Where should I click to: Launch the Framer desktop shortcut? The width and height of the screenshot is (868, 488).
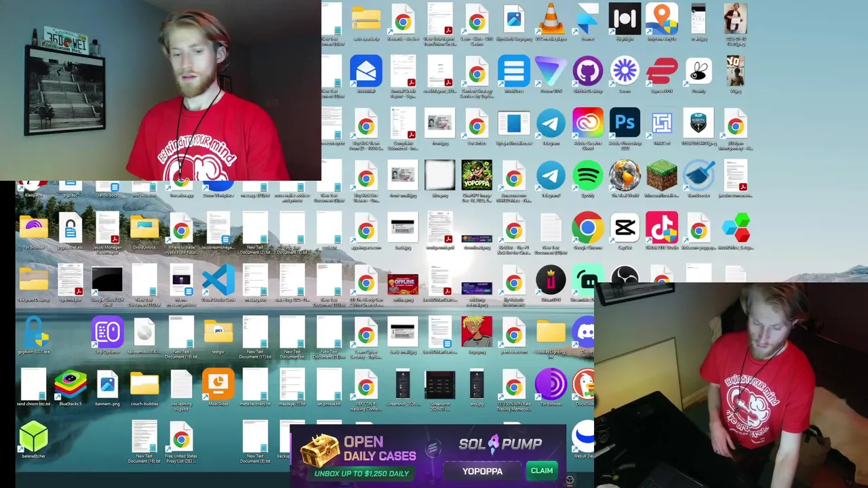tap(587, 19)
